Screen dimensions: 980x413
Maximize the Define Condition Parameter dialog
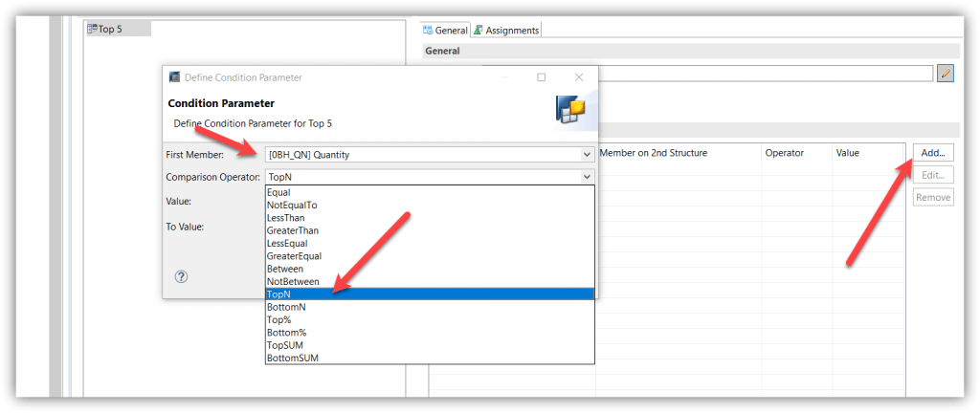click(x=542, y=77)
